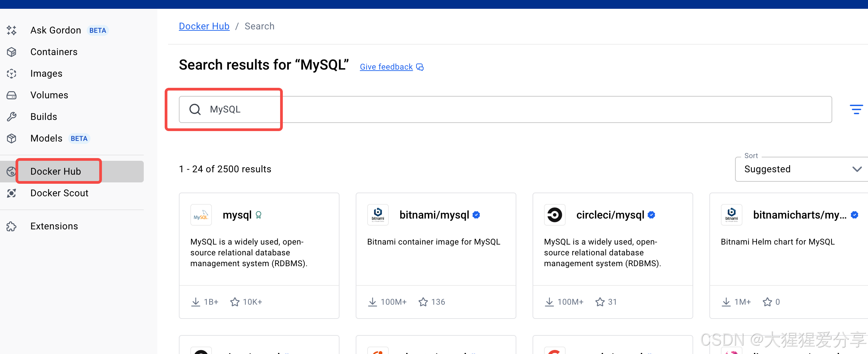Click official image badge next to mysql
Viewport: 868px width, 354px height.
259,215
